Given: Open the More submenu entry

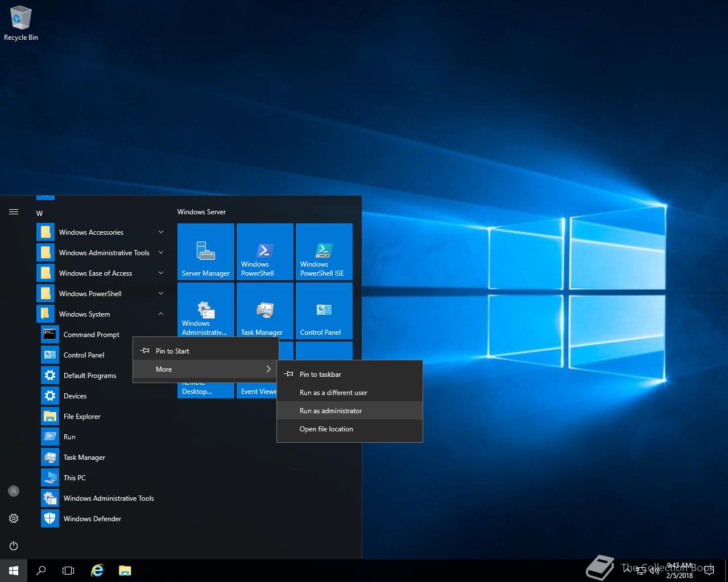Looking at the screenshot, I should click(206, 369).
